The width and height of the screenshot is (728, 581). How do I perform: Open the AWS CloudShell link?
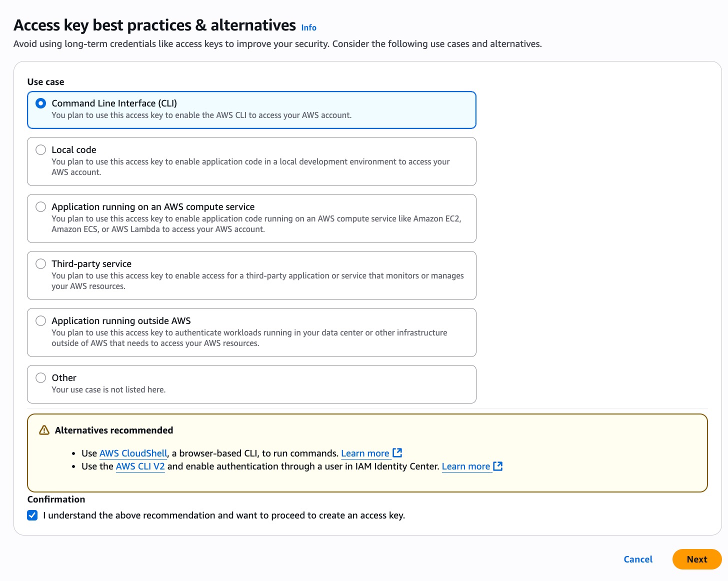132,453
